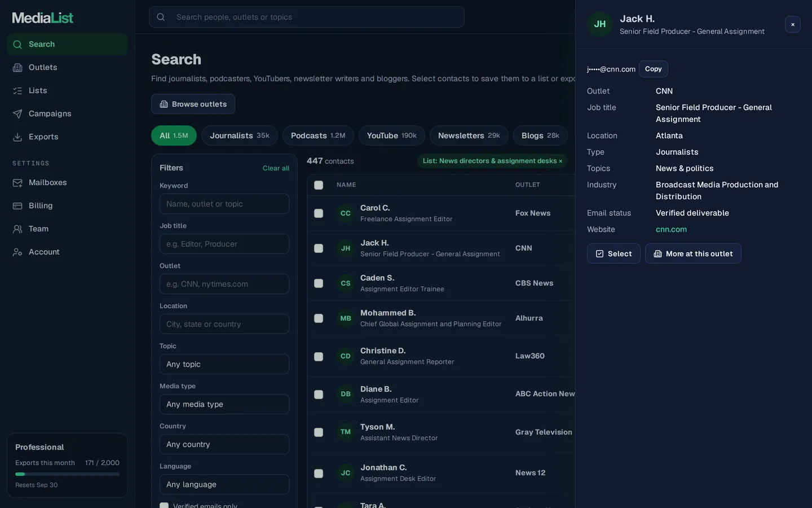Click Browse outlets button
Viewport: 812px width, 508px height.
[193, 104]
